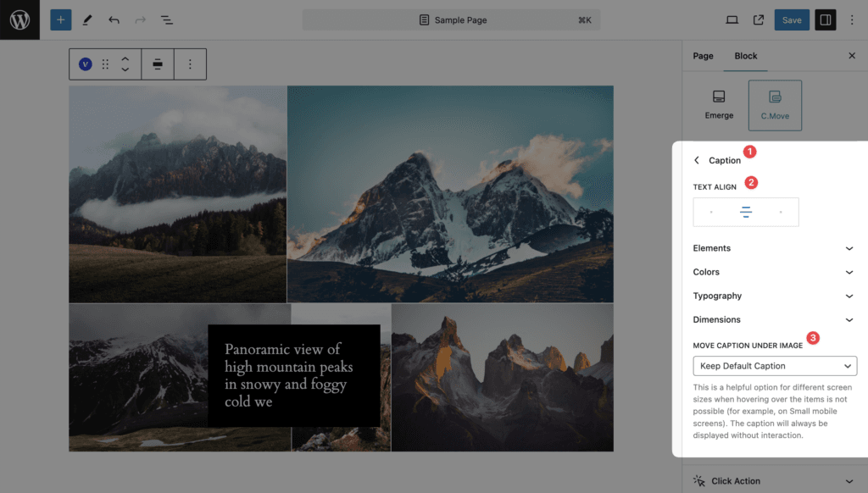Click the block drag handle icon
This screenshot has width=868, height=493.
click(105, 64)
